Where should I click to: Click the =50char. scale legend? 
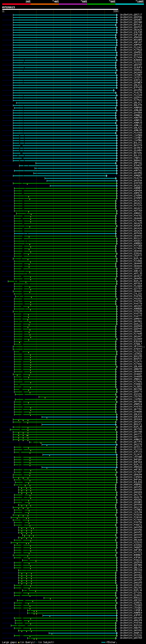point(109,642)
